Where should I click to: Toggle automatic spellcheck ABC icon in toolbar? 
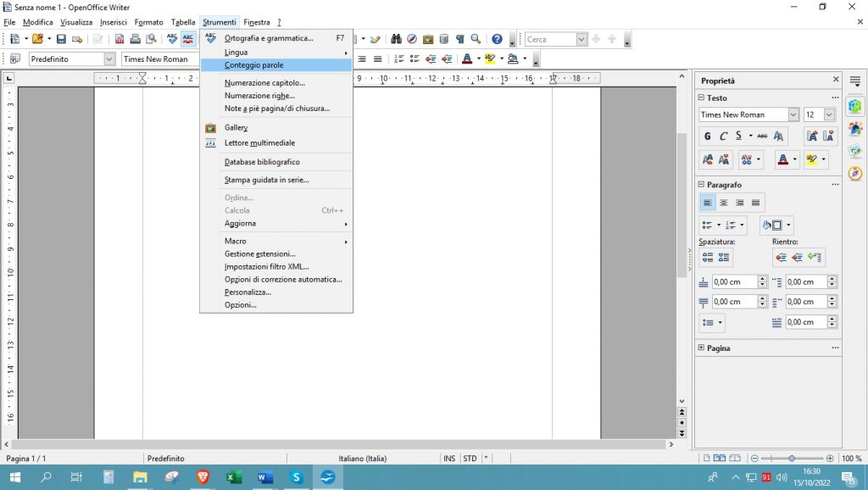188,39
